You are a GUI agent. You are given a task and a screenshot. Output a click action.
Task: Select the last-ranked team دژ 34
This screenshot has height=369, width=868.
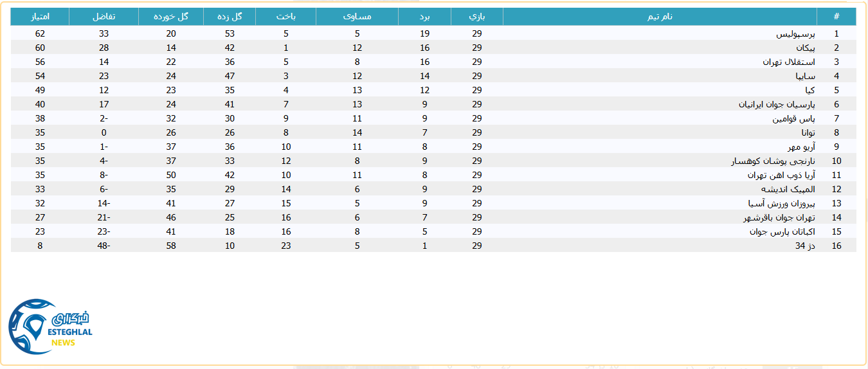[806, 246]
